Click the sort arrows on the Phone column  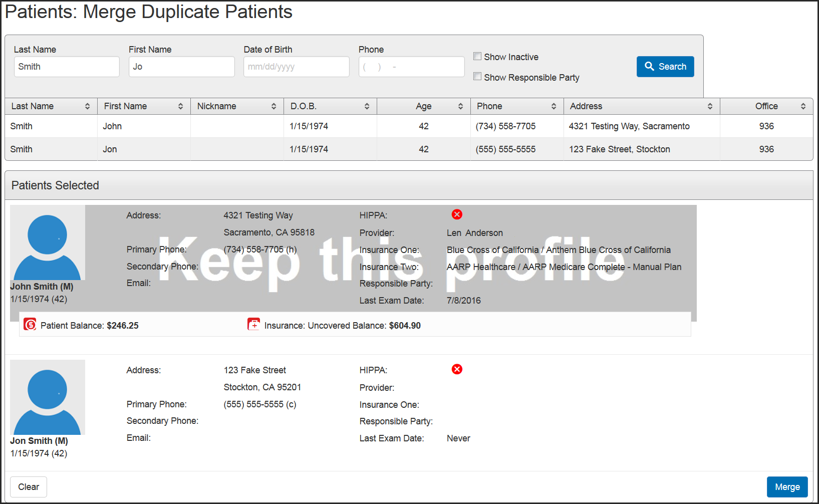pos(554,106)
